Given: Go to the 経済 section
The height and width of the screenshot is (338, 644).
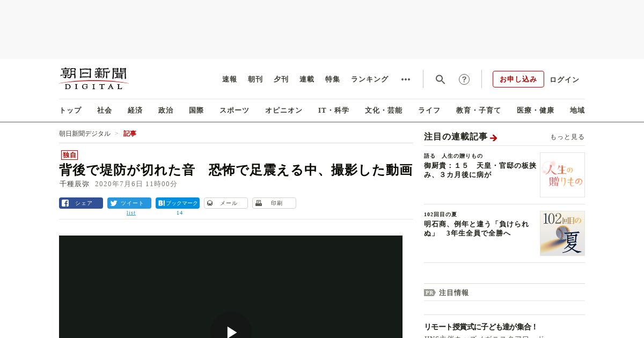Looking at the screenshot, I should tap(135, 111).
